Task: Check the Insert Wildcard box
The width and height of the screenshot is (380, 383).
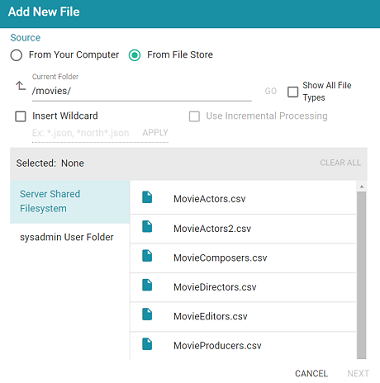Action: (x=21, y=116)
